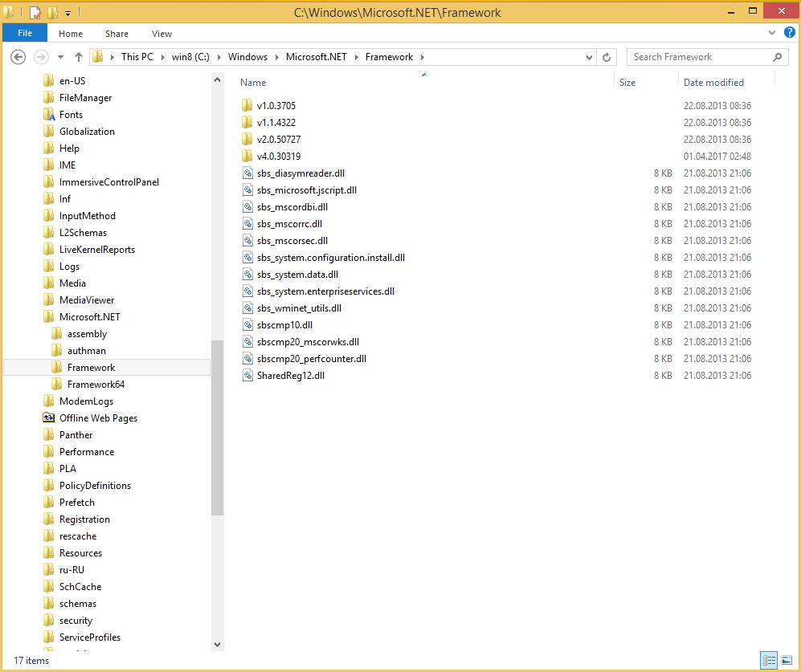This screenshot has height=672, width=801.
Task: Open the File menu
Action: point(24,34)
